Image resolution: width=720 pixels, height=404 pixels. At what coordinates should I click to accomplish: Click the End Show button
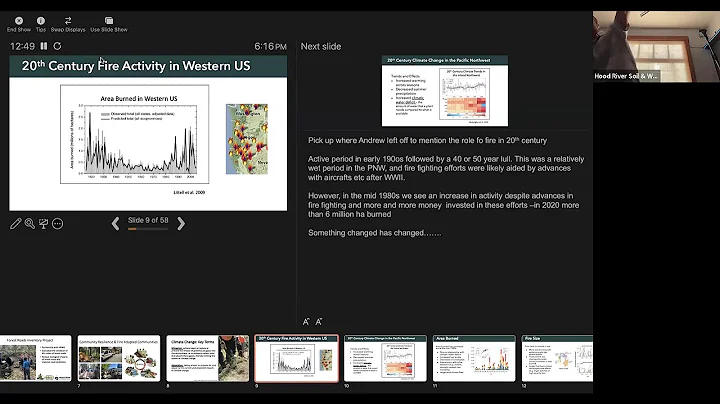19,24
